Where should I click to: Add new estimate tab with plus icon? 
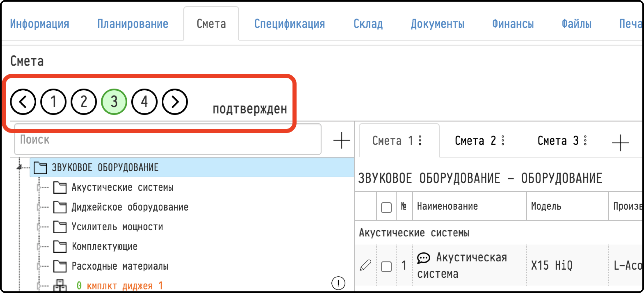tap(620, 143)
